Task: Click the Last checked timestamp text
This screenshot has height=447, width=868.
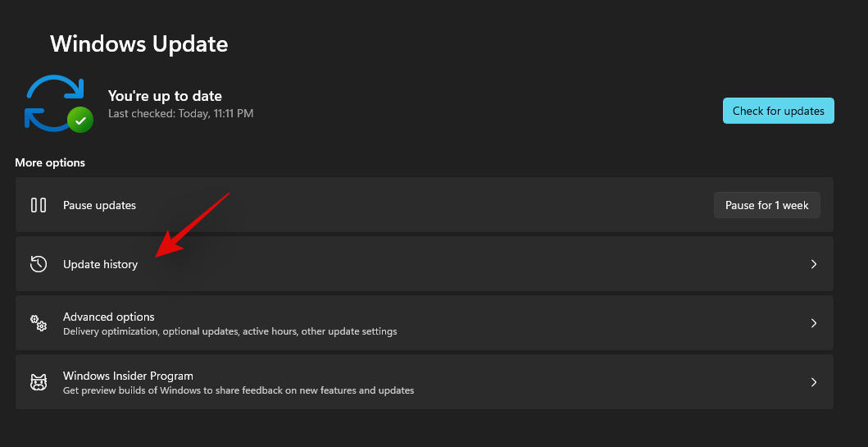Action: point(180,113)
